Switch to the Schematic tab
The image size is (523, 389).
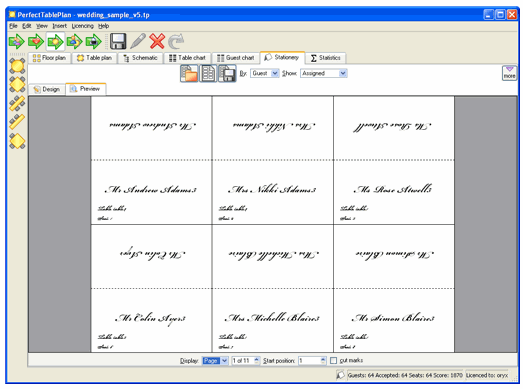coord(140,58)
